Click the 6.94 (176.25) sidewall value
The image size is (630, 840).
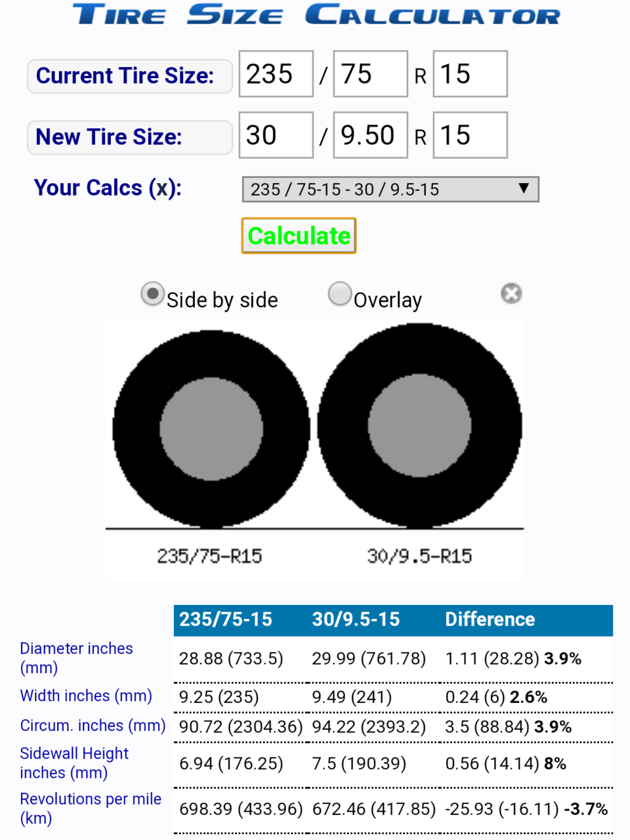(x=231, y=764)
